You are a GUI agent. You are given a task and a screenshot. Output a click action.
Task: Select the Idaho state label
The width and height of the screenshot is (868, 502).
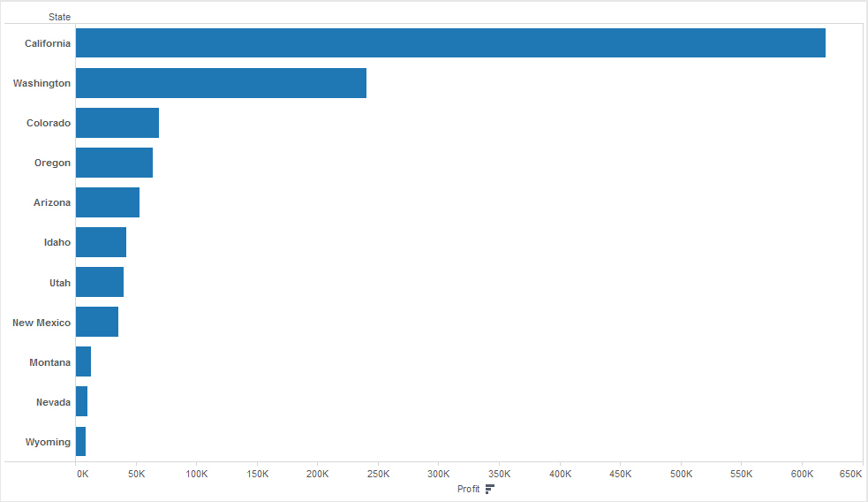(57, 242)
